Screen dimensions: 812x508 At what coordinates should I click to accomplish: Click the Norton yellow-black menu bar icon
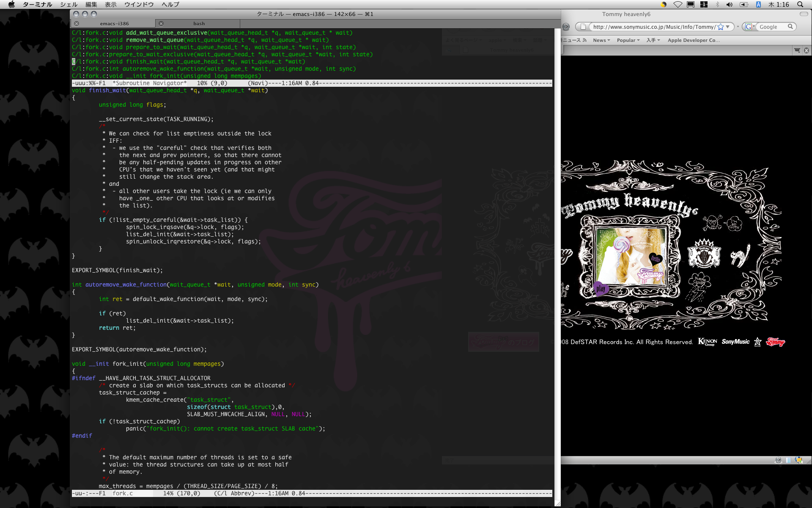tap(664, 4)
